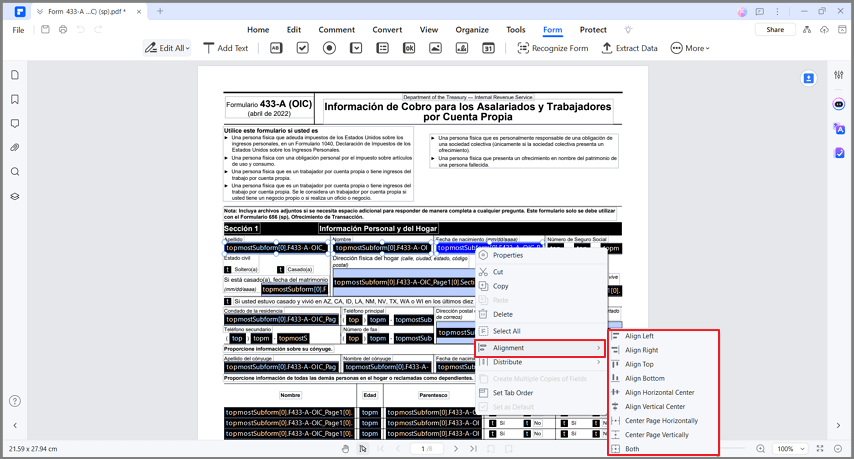This screenshot has height=459, width=854.
Task: Expand the right panel arrow
Action: coord(839,425)
